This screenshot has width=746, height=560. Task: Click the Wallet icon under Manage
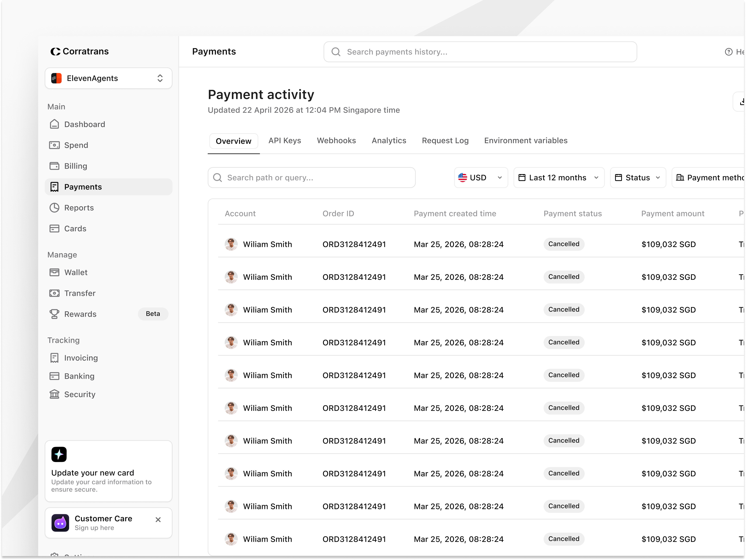pos(54,273)
